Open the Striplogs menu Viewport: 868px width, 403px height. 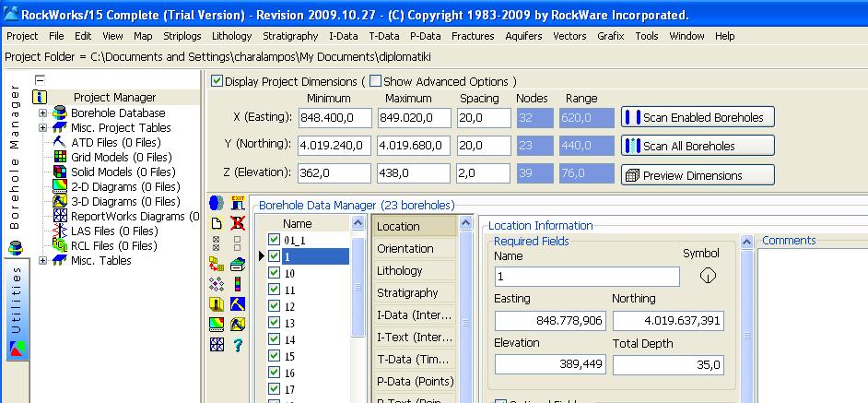coord(182,36)
